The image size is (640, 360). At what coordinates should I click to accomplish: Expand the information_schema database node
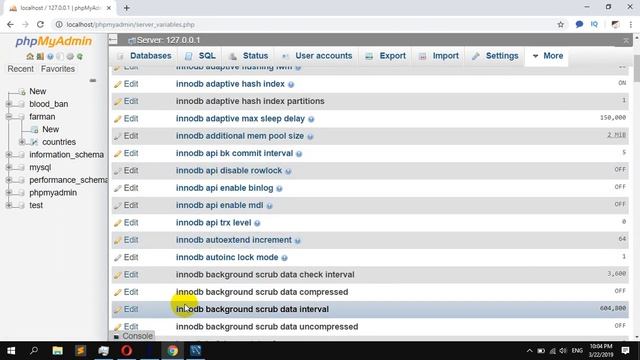[x=9, y=155]
